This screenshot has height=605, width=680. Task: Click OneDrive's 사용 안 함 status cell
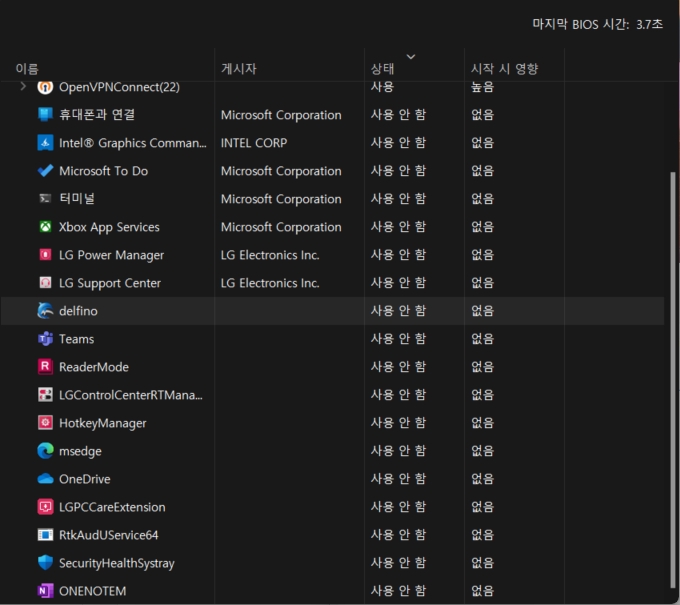pos(398,478)
